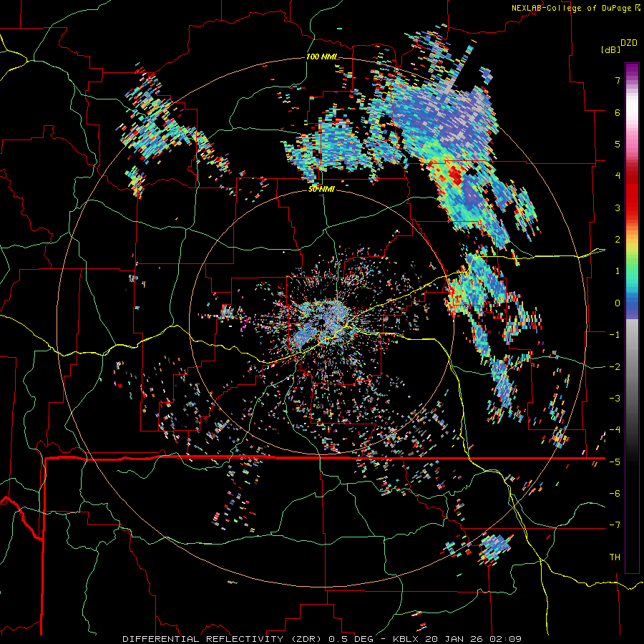Click the 100 NMI range ring label
This screenshot has width=644, height=644.
[321, 57]
